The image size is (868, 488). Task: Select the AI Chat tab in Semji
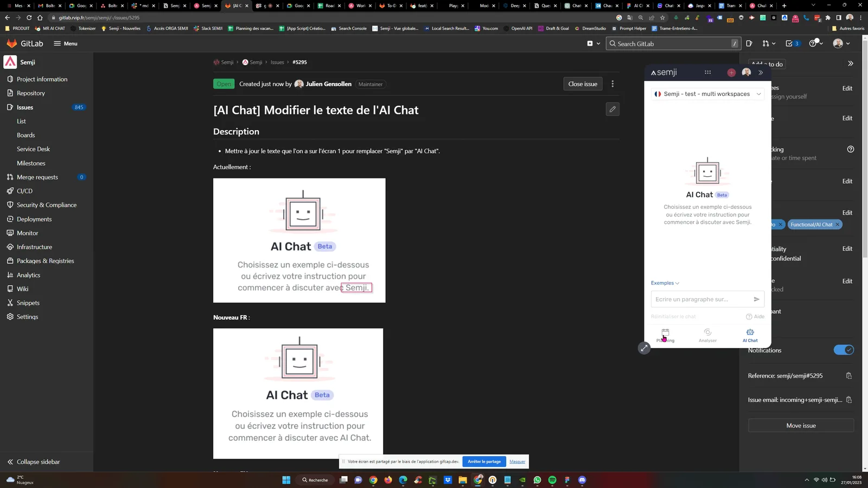(750, 336)
